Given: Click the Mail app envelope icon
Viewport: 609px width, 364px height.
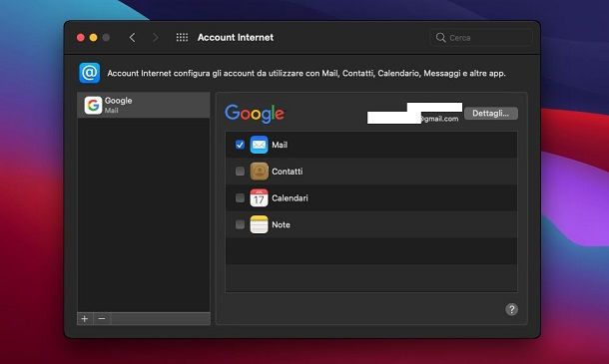Looking at the screenshot, I should (x=259, y=145).
